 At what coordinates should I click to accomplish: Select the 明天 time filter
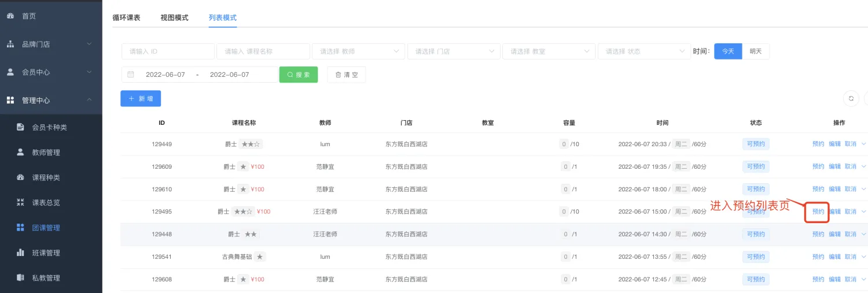pos(756,51)
